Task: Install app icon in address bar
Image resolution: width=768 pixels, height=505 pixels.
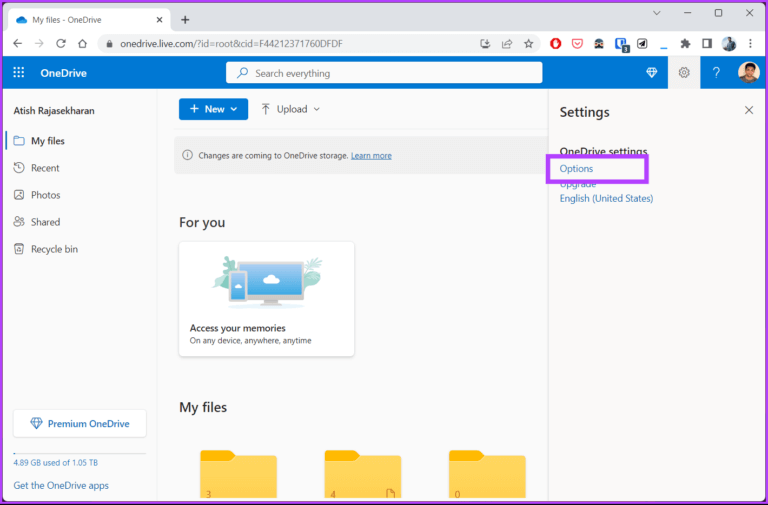Action: coord(485,44)
